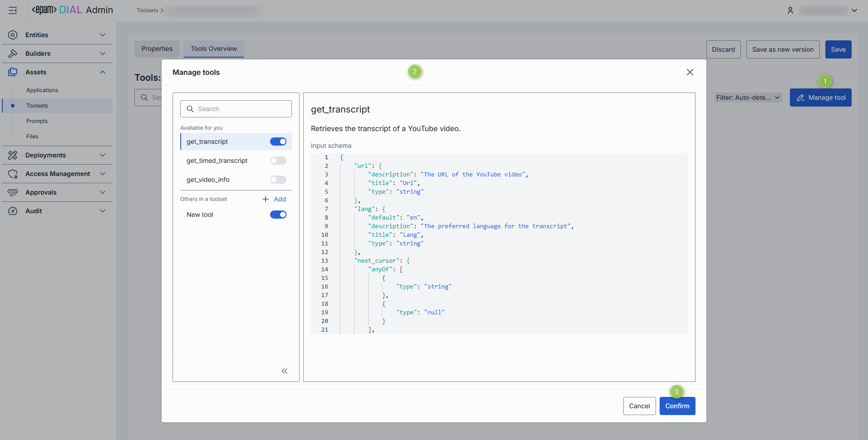Close the Manage tools dialog
This screenshot has width=868, height=440.
click(x=690, y=72)
